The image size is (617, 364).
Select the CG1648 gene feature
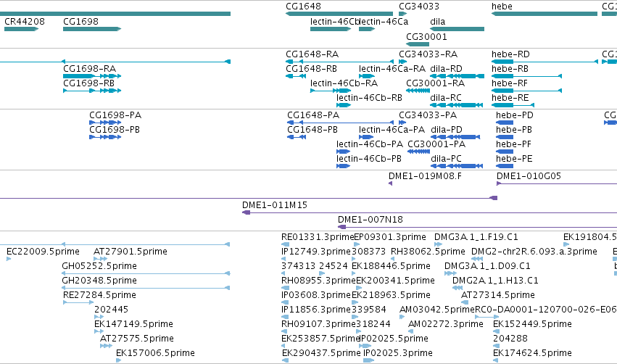coord(339,14)
